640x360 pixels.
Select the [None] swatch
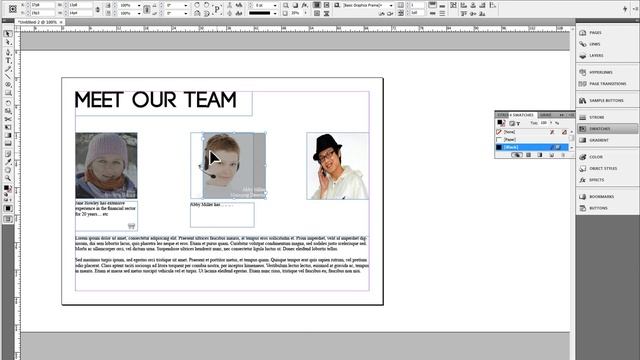pos(531,132)
